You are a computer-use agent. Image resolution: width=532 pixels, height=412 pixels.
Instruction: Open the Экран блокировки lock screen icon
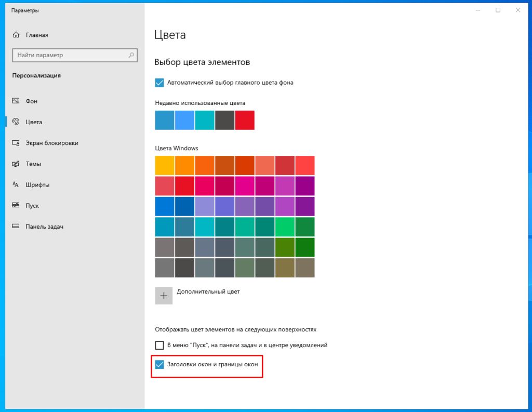(16, 143)
